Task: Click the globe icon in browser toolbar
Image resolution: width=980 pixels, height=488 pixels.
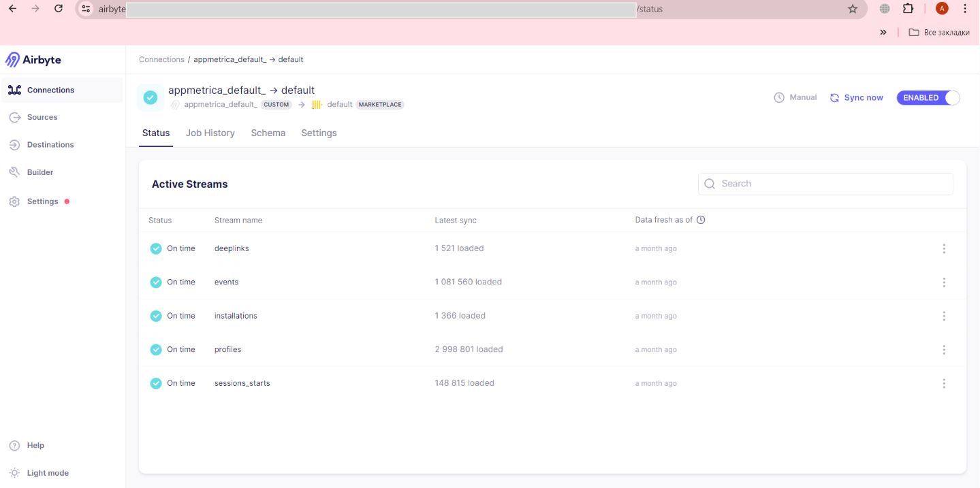Action: click(885, 9)
